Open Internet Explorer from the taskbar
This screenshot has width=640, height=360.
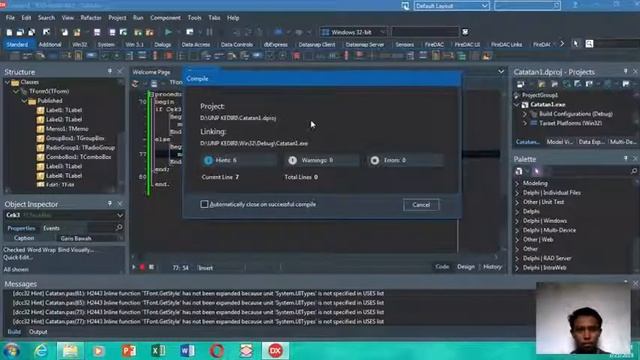(x=40, y=351)
